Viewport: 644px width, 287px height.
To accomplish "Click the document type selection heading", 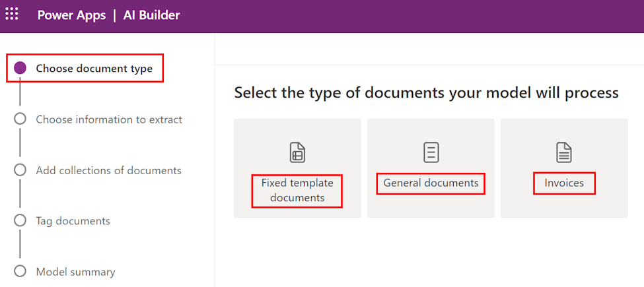I will coord(426,93).
